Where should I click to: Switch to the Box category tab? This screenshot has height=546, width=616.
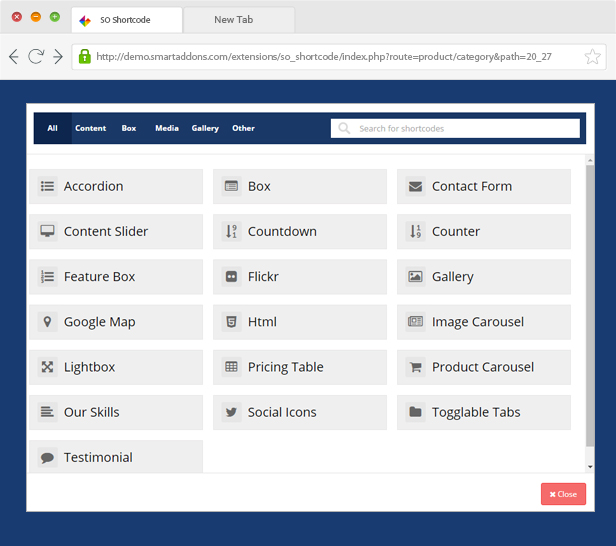[129, 128]
